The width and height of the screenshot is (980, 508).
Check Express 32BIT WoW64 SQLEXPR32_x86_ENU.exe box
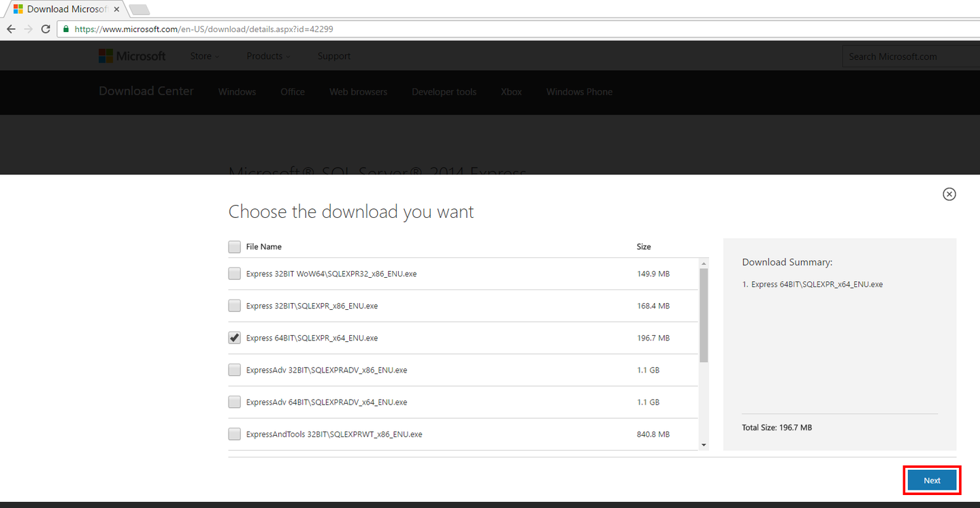tap(234, 274)
